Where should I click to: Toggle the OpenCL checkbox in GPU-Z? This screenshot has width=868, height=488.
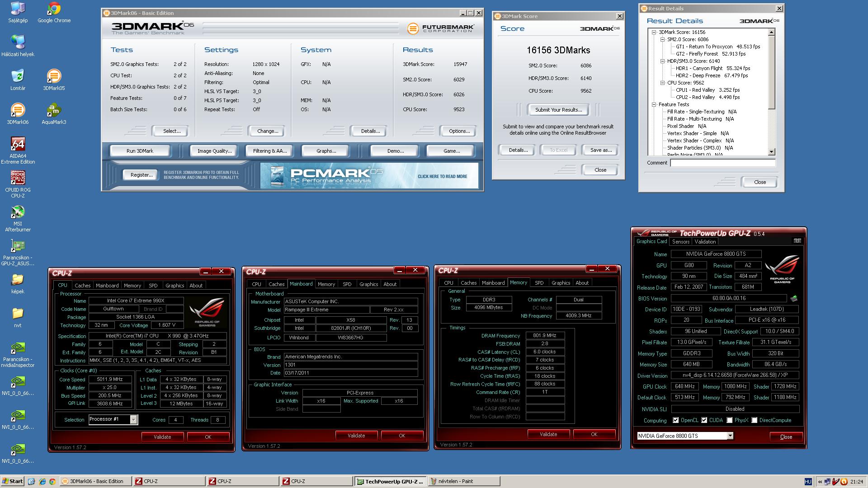(676, 420)
